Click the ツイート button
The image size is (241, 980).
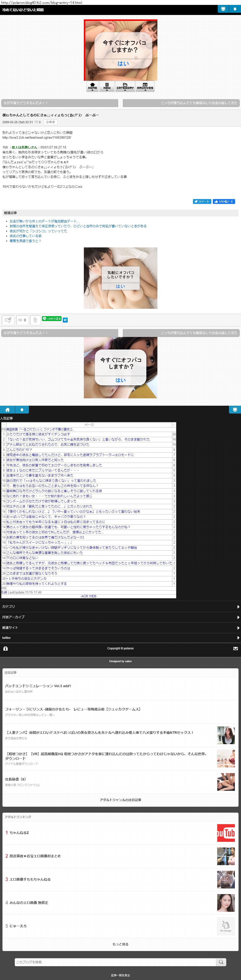pos(202,202)
